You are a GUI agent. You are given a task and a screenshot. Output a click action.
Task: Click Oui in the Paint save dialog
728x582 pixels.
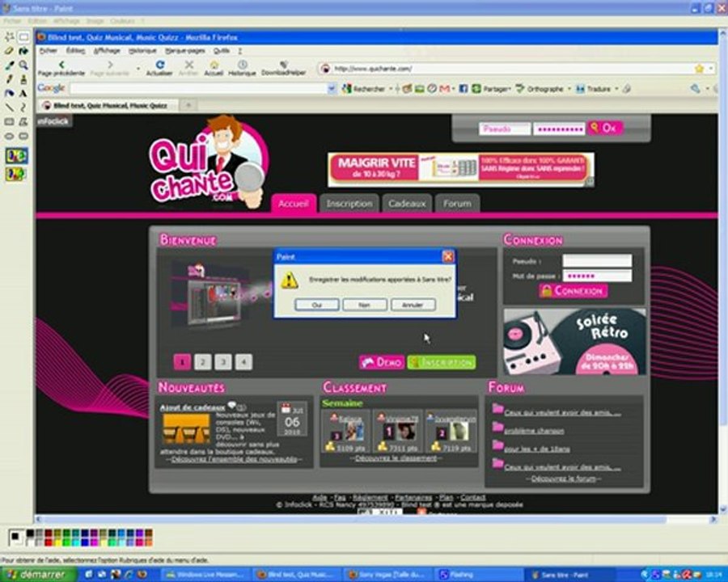(316, 305)
